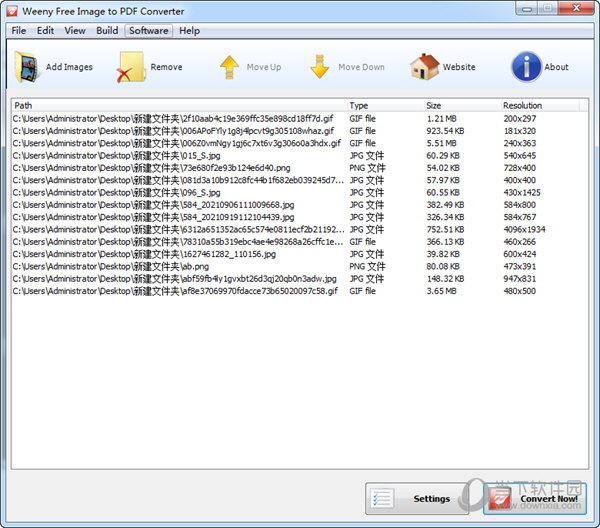Click the 1.21 MB size cell
The width and height of the screenshot is (600, 528).
click(442, 119)
